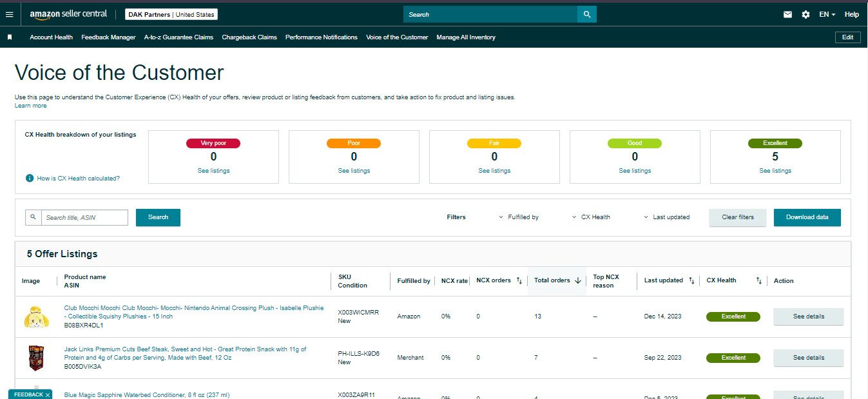Open the Blue Magic Sapphire Waterbed Conditioner link
The height and width of the screenshot is (399, 868).
coord(147,395)
